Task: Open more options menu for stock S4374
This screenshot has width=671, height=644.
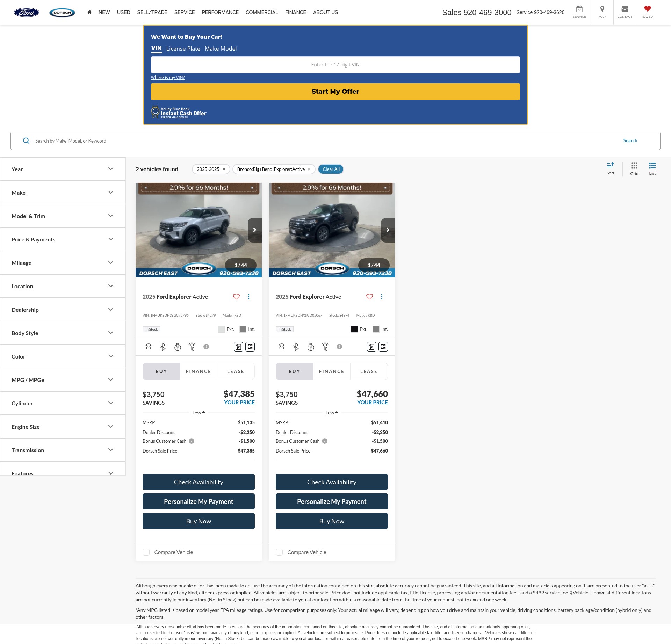Action: 382,297
